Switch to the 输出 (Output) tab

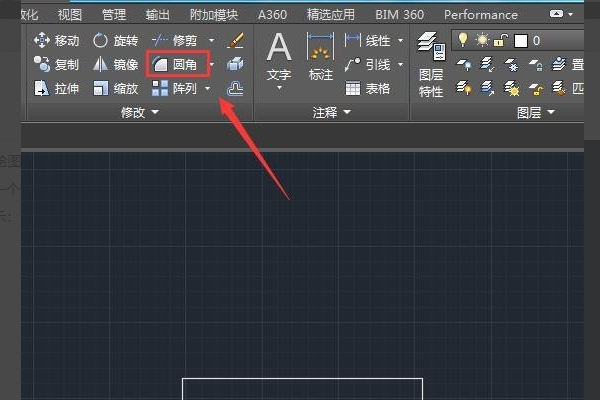tap(157, 15)
